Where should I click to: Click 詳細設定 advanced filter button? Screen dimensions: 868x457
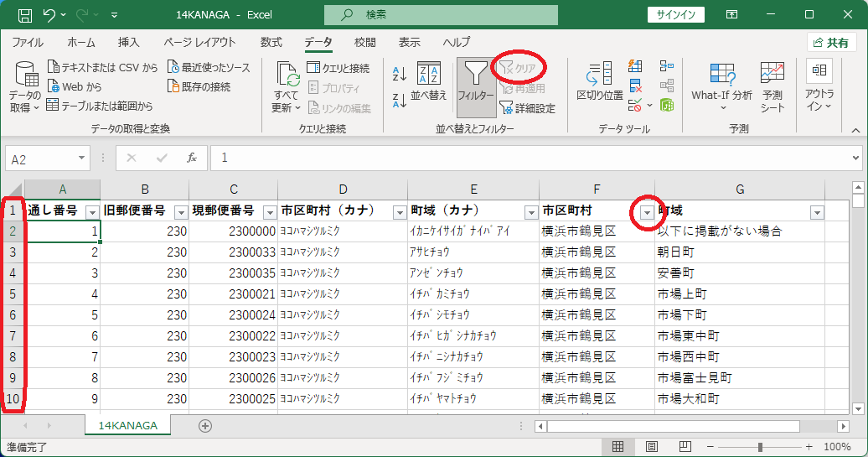528,108
